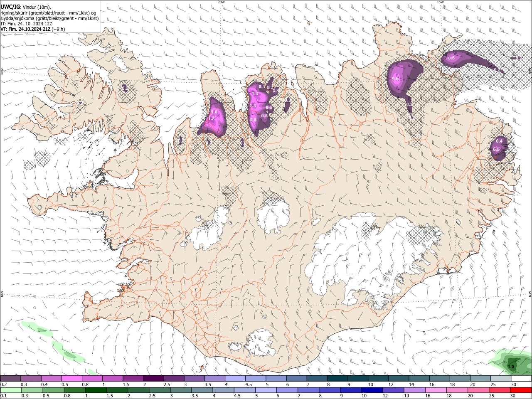
Task: Click the white 30 swatch in the upper scale
Action: click(x=522, y=378)
